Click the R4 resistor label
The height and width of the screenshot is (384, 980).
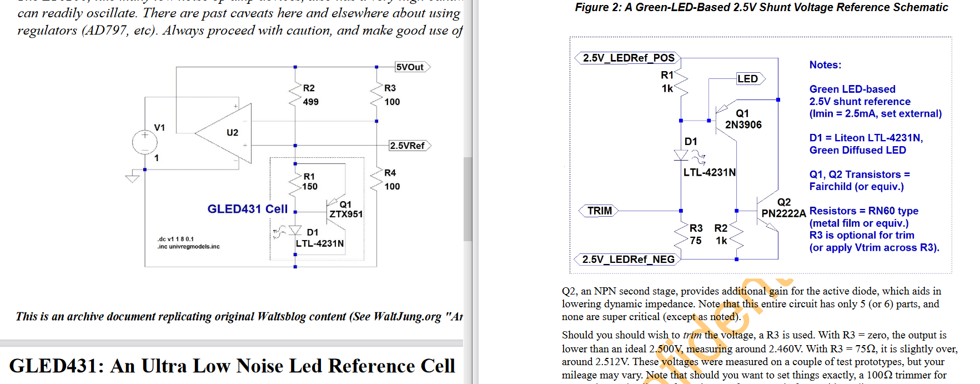pyautogui.click(x=390, y=173)
